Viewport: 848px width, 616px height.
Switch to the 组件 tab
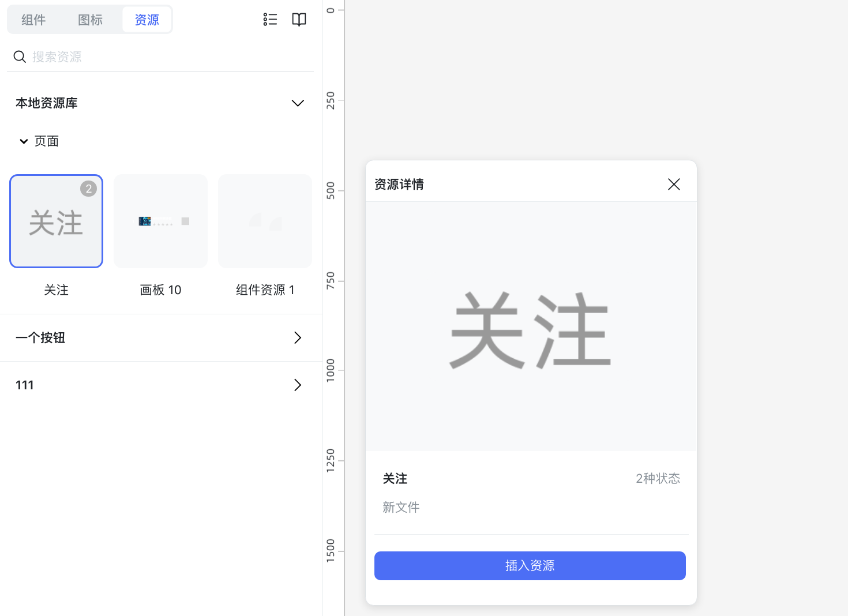coord(33,20)
